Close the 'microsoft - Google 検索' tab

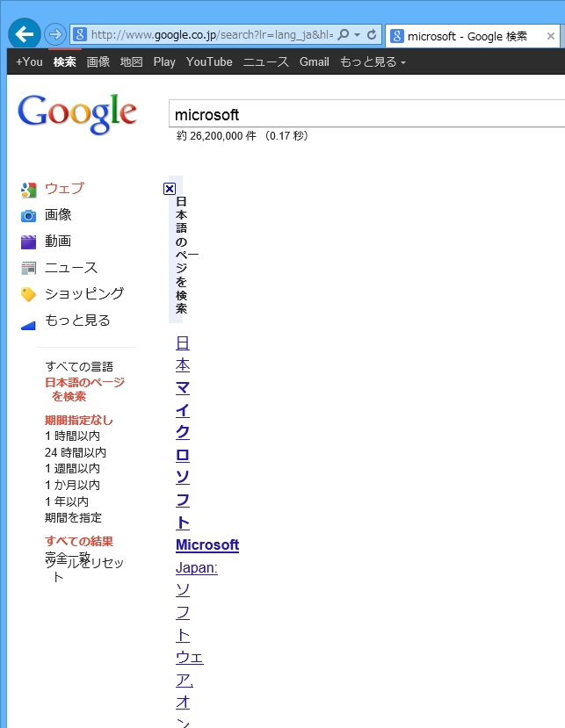551,36
